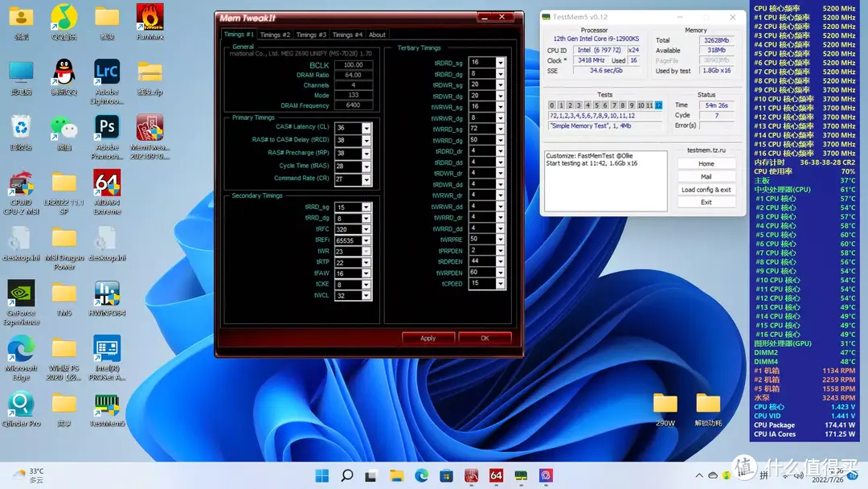Expand the tRDRD_sg tertiary timing dropdown
The image size is (868, 489).
pos(500,62)
